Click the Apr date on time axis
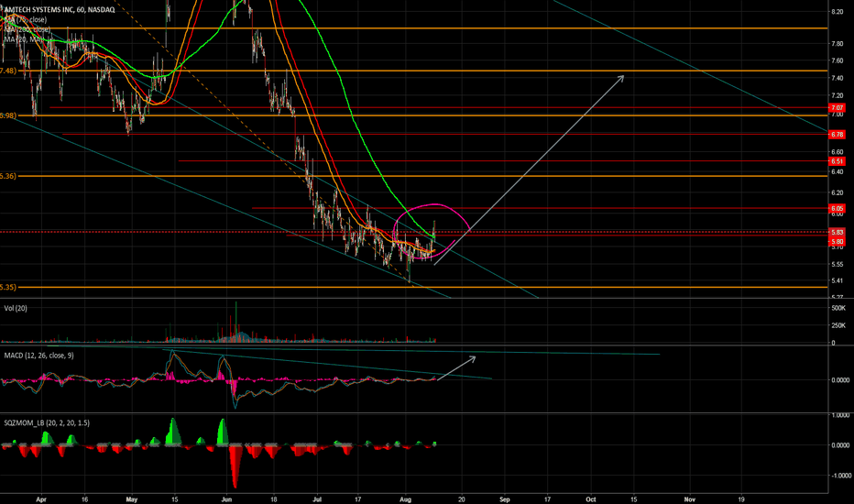This screenshot has height=504, width=854. coord(41,499)
